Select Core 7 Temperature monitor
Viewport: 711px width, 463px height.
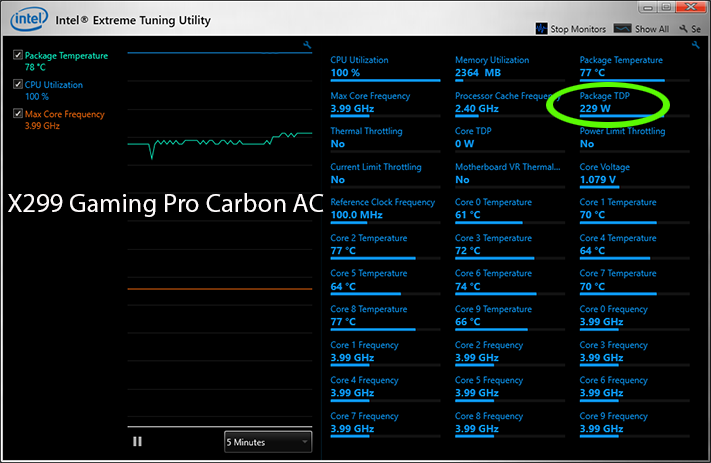tap(634, 280)
